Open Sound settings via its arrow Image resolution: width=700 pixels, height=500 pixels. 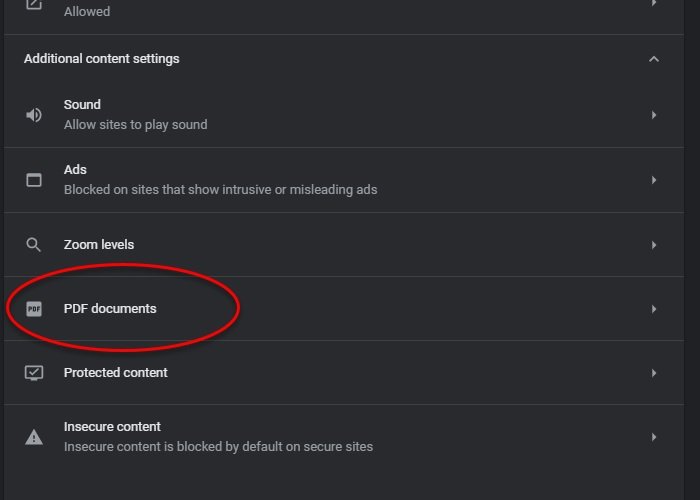(x=654, y=115)
